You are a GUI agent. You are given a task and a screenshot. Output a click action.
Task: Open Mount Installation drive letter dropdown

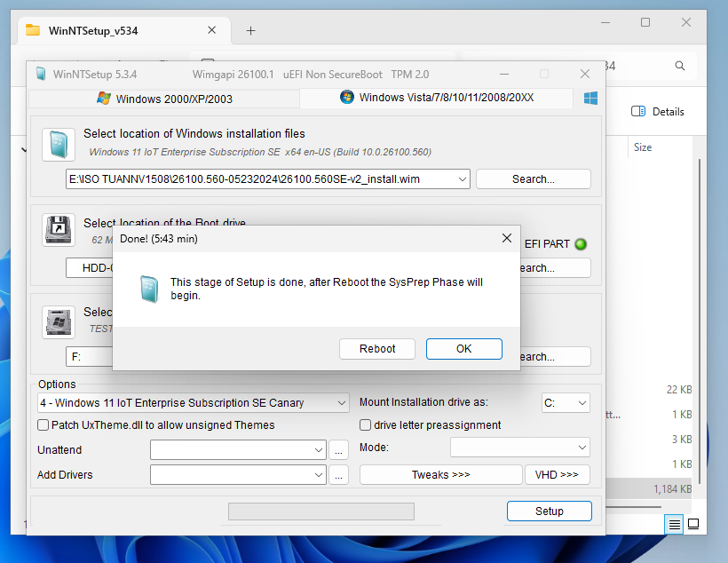tap(582, 403)
